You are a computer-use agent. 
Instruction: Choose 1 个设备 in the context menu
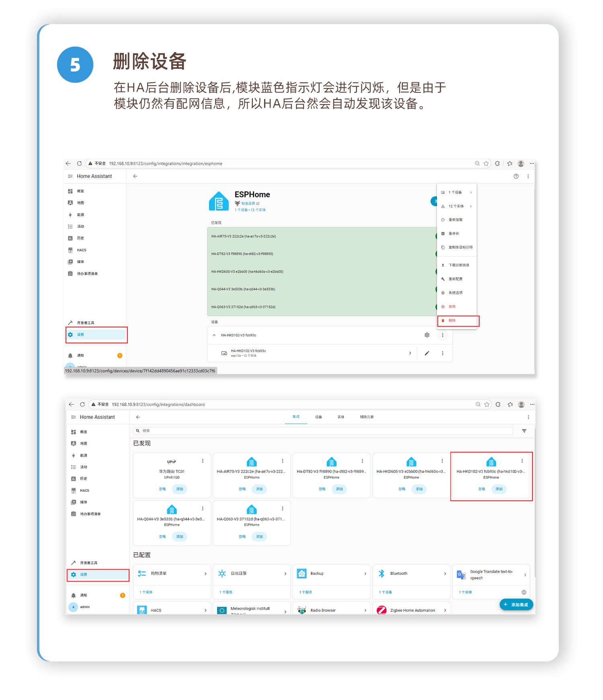(x=457, y=192)
